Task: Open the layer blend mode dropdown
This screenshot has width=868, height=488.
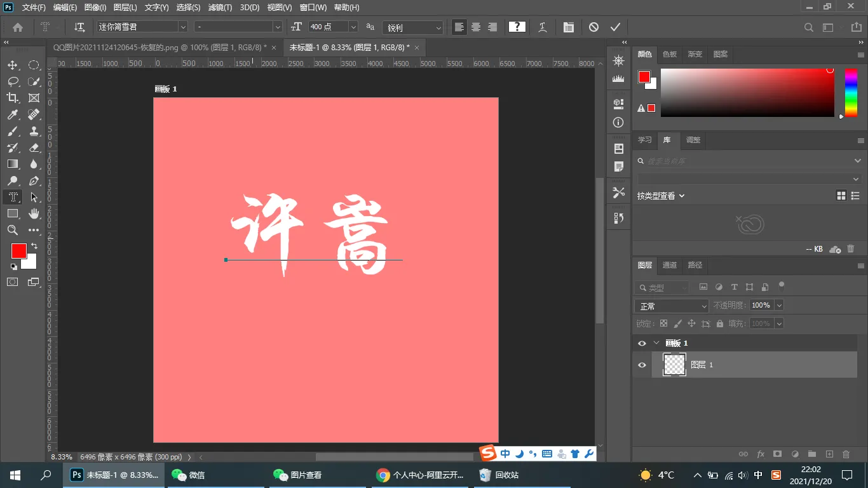Action: click(672, 306)
